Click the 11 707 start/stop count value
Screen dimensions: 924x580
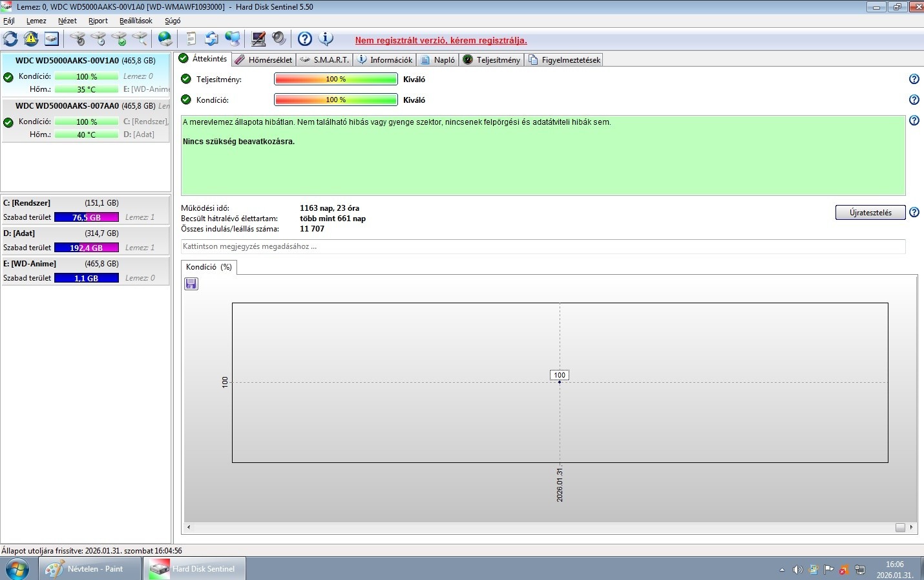[x=312, y=229]
